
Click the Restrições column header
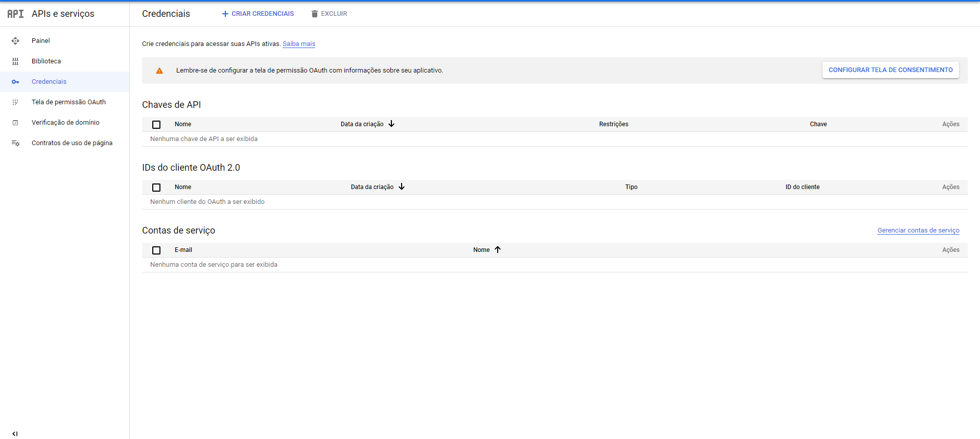pyautogui.click(x=614, y=124)
